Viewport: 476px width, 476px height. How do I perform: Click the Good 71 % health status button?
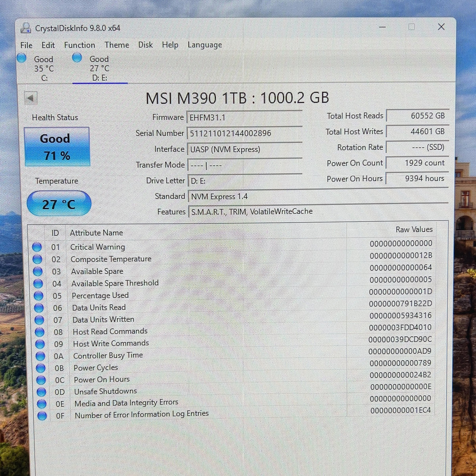click(x=57, y=147)
